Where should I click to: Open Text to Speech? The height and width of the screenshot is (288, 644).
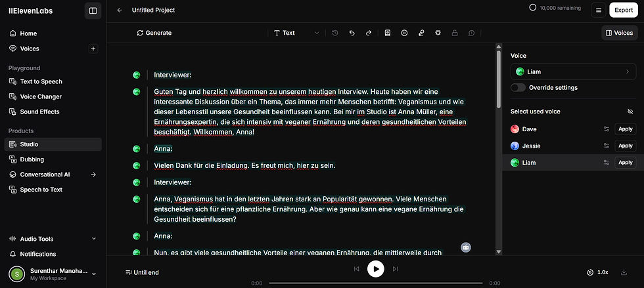[x=53, y=81]
